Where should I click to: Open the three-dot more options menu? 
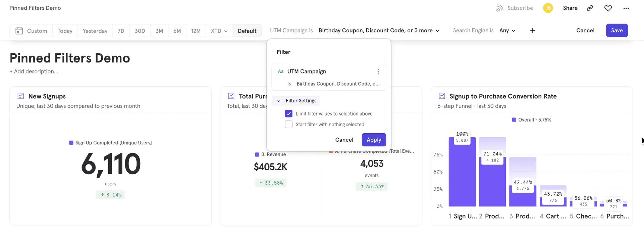[x=626, y=8]
